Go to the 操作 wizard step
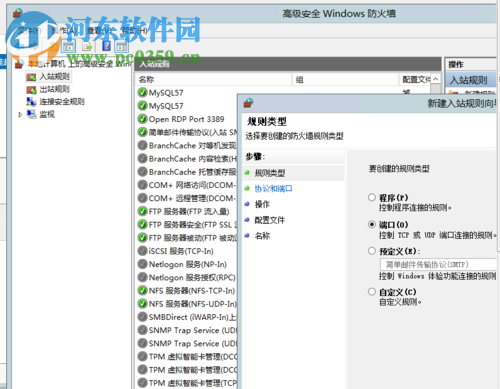This screenshot has height=389, width=500. 262,204
